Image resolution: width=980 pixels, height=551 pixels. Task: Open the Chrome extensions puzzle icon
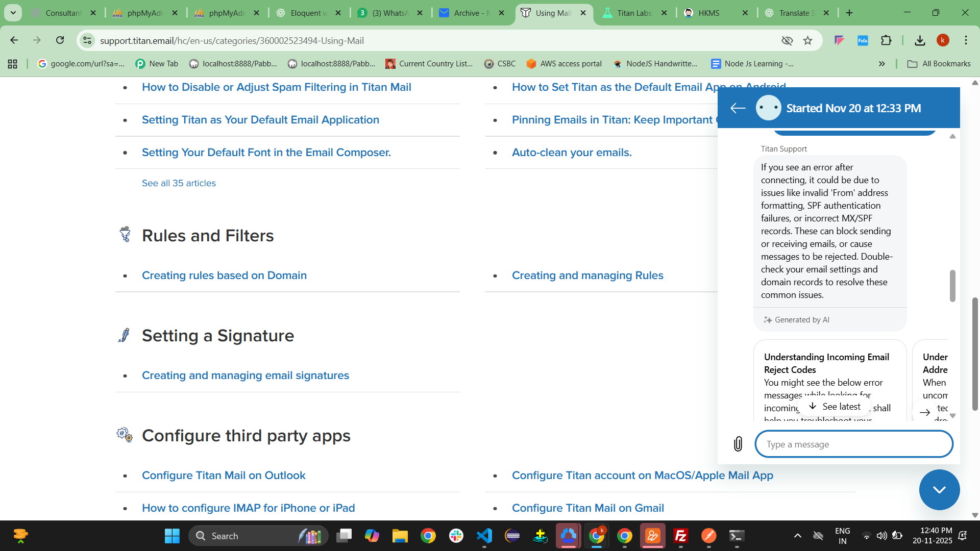click(x=886, y=40)
